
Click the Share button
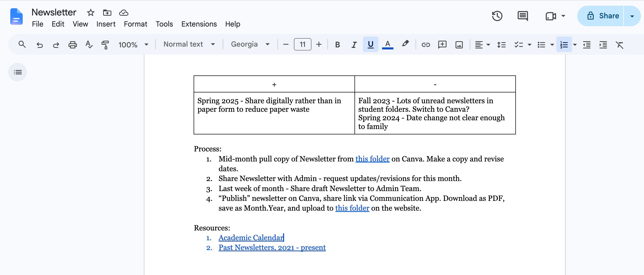coord(601,16)
